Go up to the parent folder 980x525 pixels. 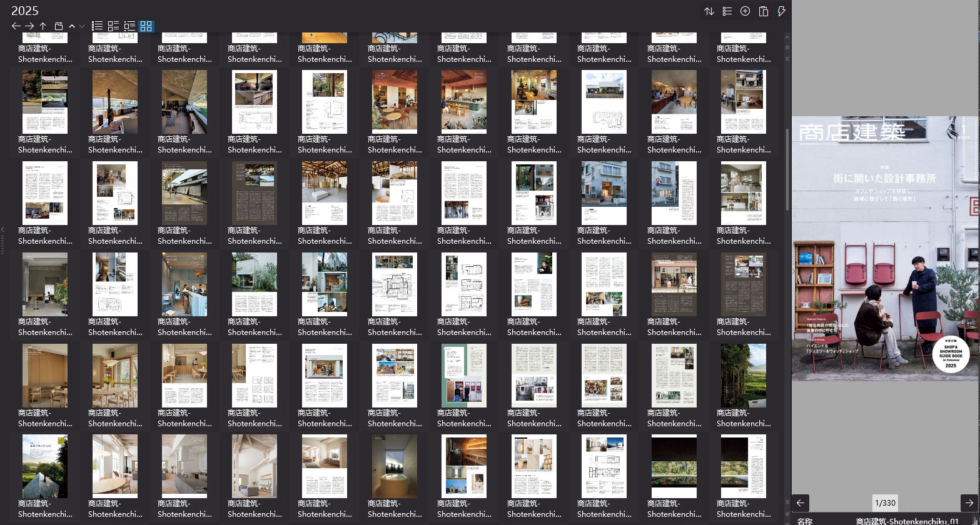point(43,26)
